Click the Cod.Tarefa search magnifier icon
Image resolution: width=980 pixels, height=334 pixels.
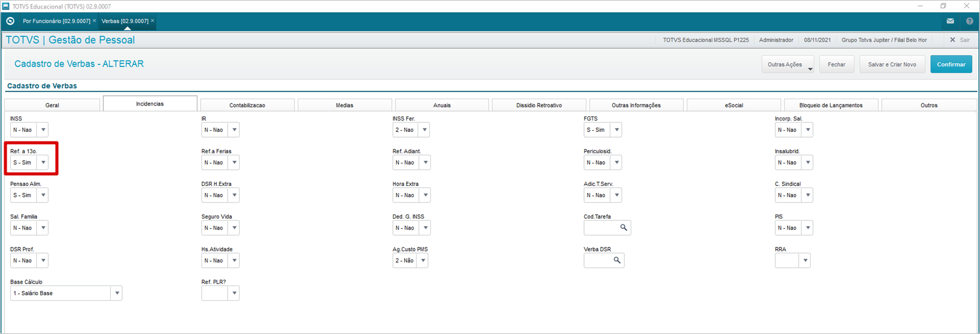(x=624, y=228)
